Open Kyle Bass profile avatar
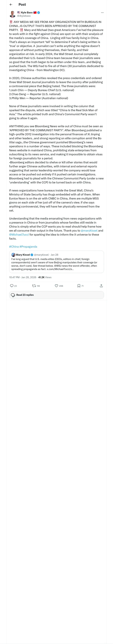 (x=12, y=14)
